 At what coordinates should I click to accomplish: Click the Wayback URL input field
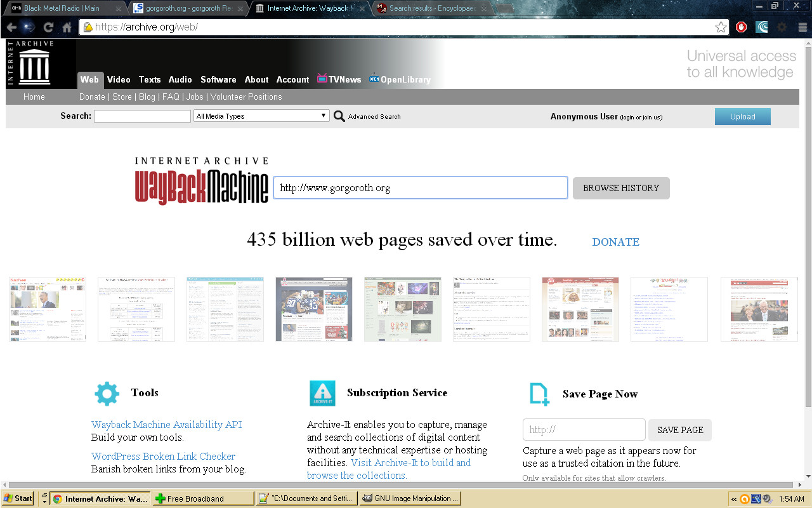click(x=420, y=188)
